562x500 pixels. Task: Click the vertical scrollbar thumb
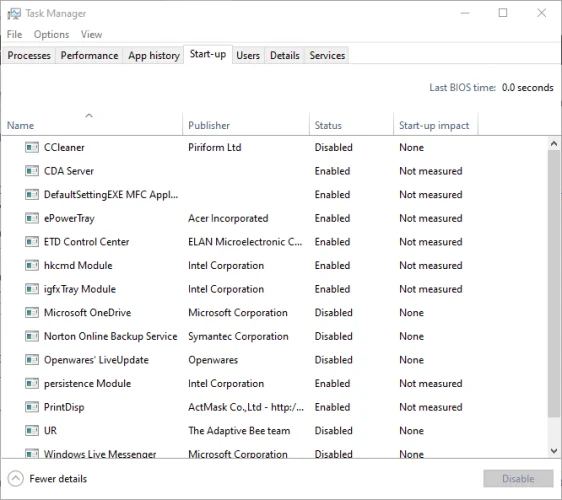[554, 283]
